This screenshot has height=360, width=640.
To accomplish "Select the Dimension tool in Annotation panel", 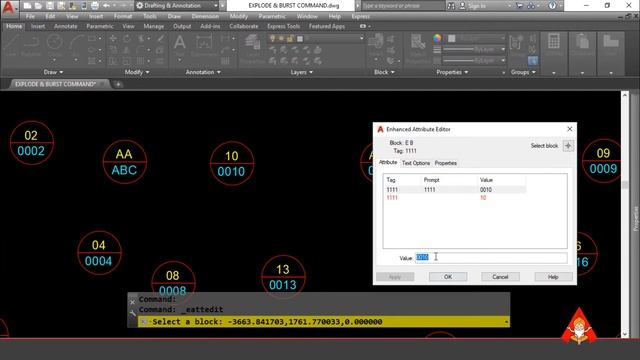I will tap(203, 45).
